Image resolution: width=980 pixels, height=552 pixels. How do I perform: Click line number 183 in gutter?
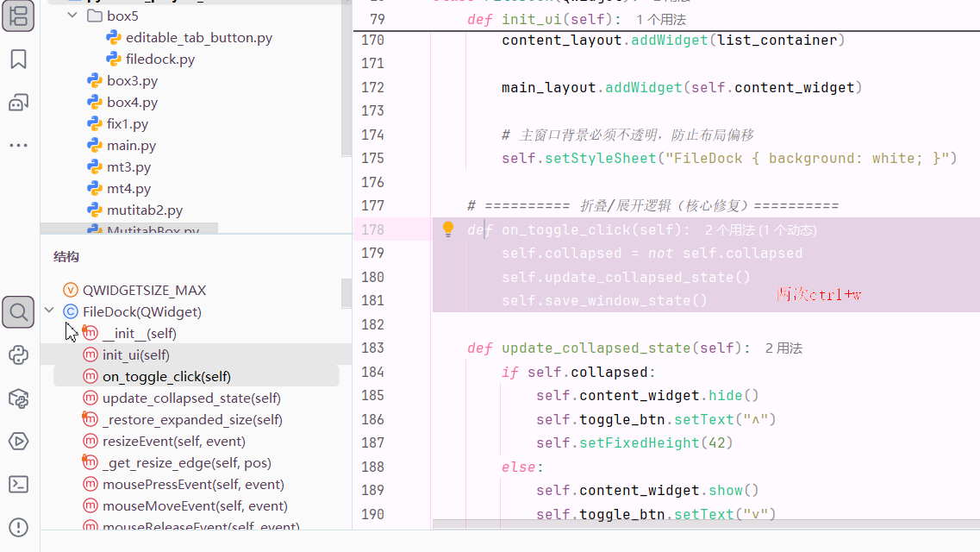(x=372, y=348)
